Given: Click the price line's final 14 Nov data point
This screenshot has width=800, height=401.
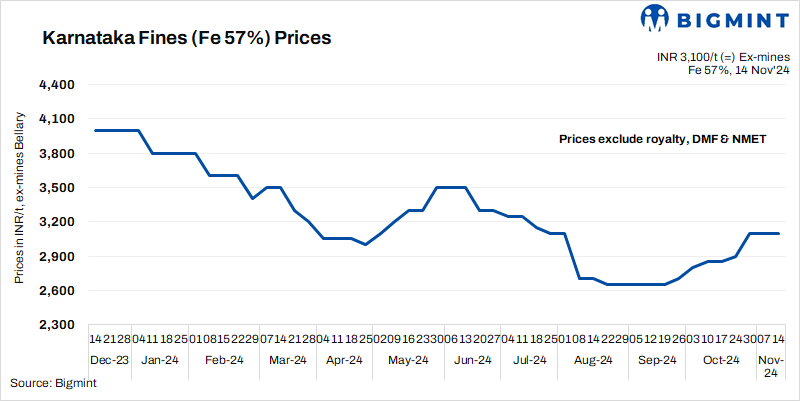Looking at the screenshot, I should 779,233.
